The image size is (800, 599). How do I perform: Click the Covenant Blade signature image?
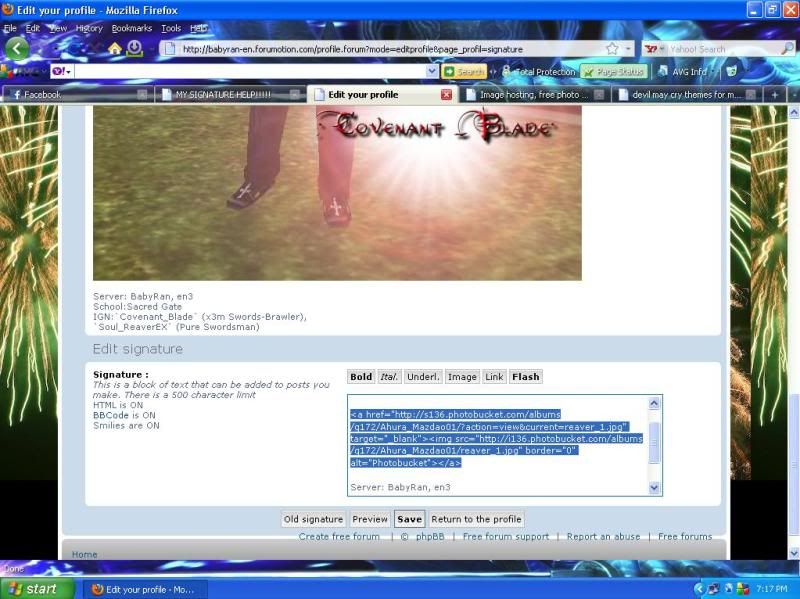point(337,193)
